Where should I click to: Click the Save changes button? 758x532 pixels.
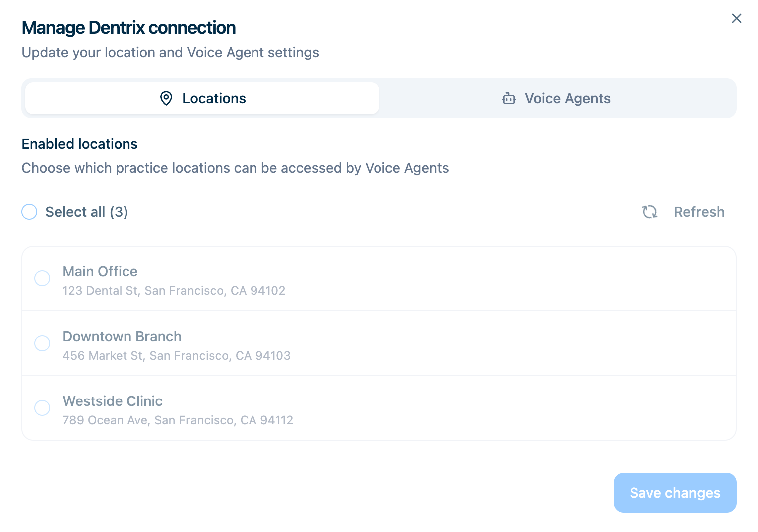(x=674, y=493)
